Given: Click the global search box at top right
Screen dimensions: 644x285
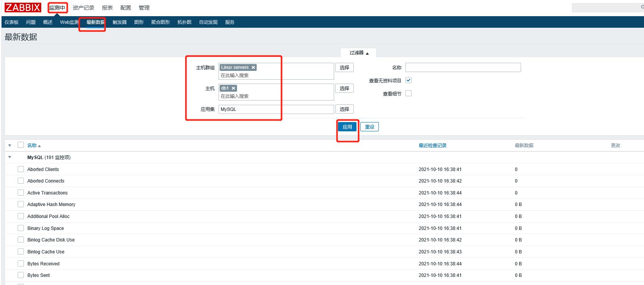Looking at the screenshot, I should pos(608,7).
